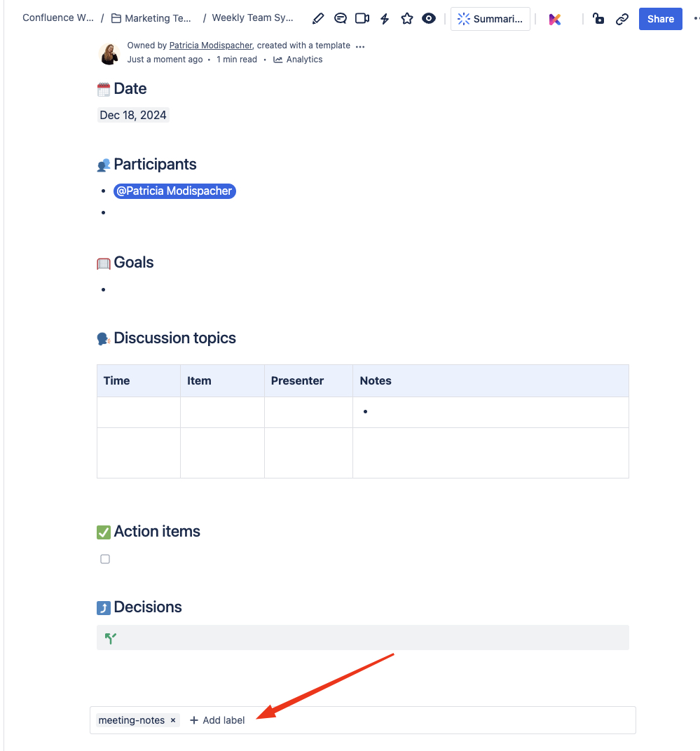Open the more actions ellipsis near the template text
Viewport: 700px width, 751px height.
359,45
